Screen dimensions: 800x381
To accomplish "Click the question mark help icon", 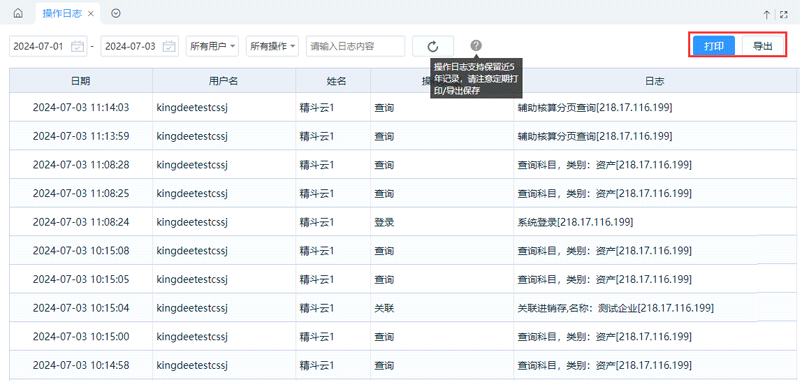I will [476, 45].
